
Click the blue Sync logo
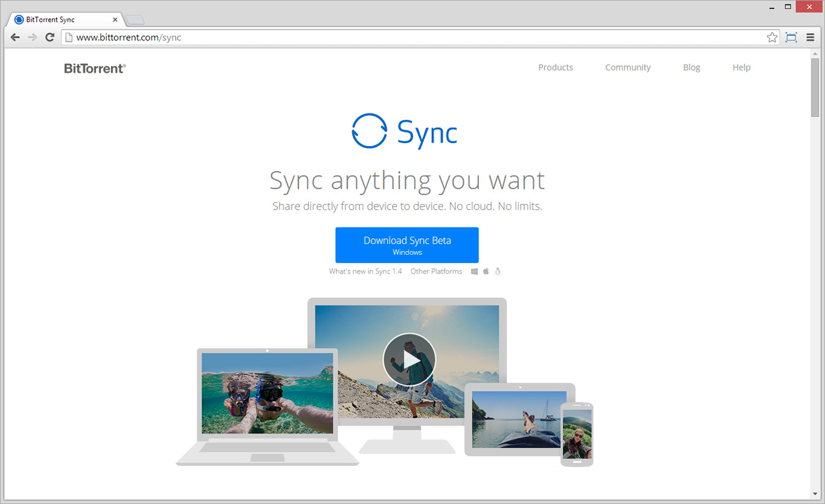(x=405, y=132)
